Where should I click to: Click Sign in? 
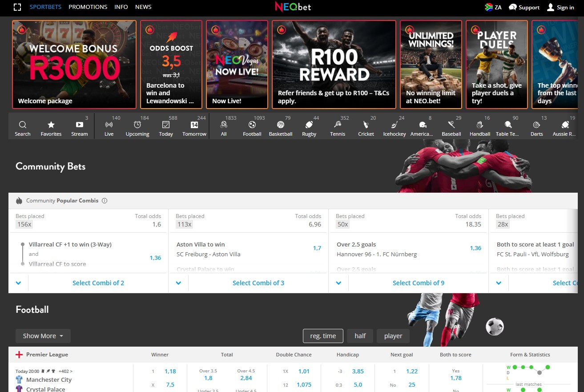(560, 7)
